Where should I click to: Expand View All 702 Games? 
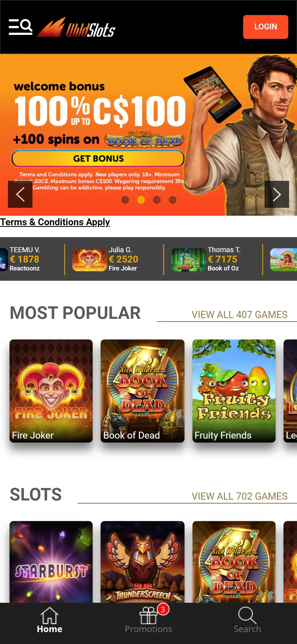pyautogui.click(x=239, y=496)
